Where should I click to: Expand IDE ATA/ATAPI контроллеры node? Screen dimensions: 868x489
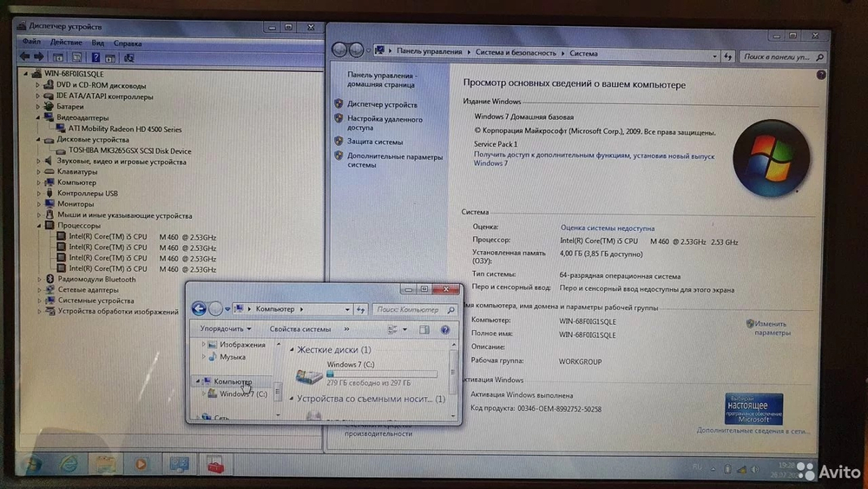pyautogui.click(x=38, y=96)
